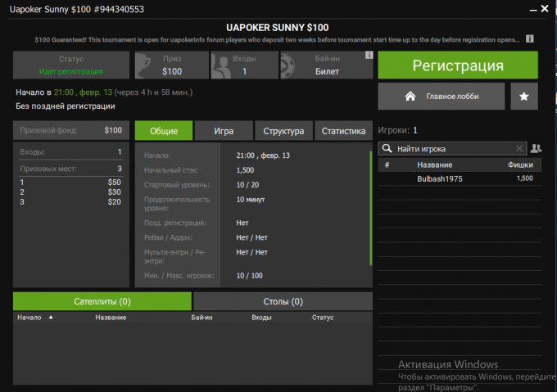Sort players list by Название header
Screen dimensions: 557x392
pos(434,165)
